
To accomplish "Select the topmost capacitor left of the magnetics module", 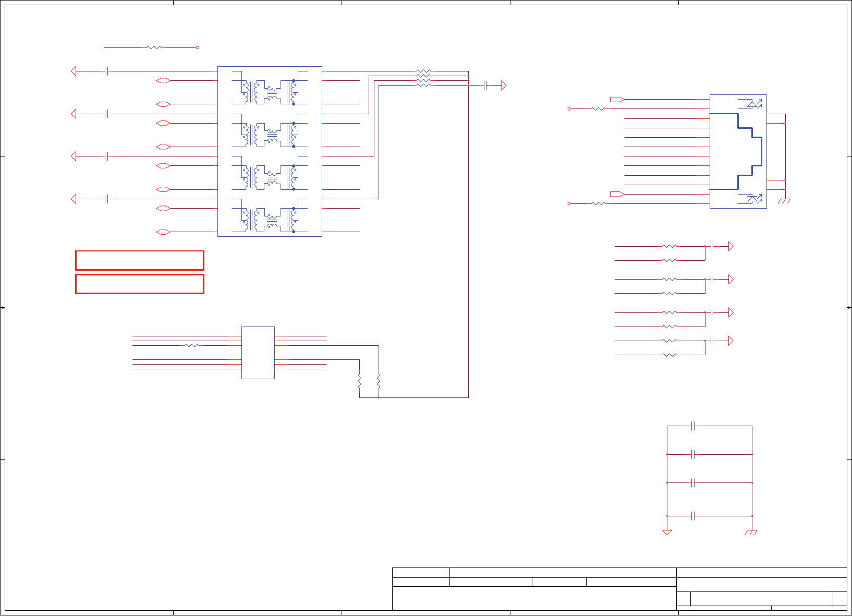I will pos(106,71).
